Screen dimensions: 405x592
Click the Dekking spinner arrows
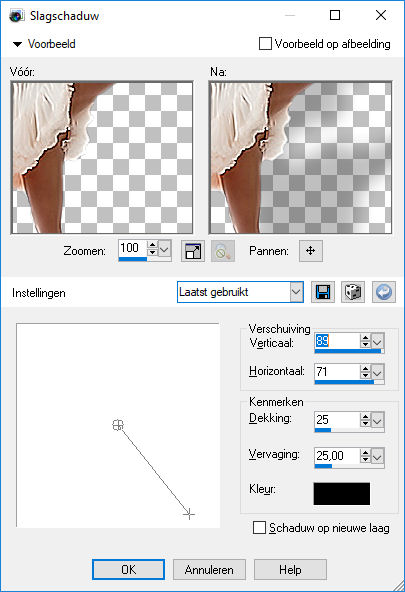coord(365,419)
